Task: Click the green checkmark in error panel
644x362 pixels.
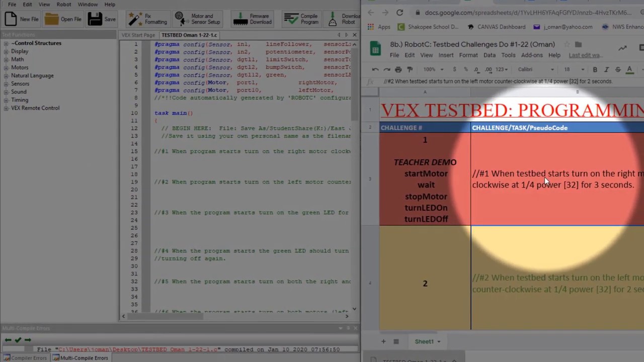Action: 18,340
